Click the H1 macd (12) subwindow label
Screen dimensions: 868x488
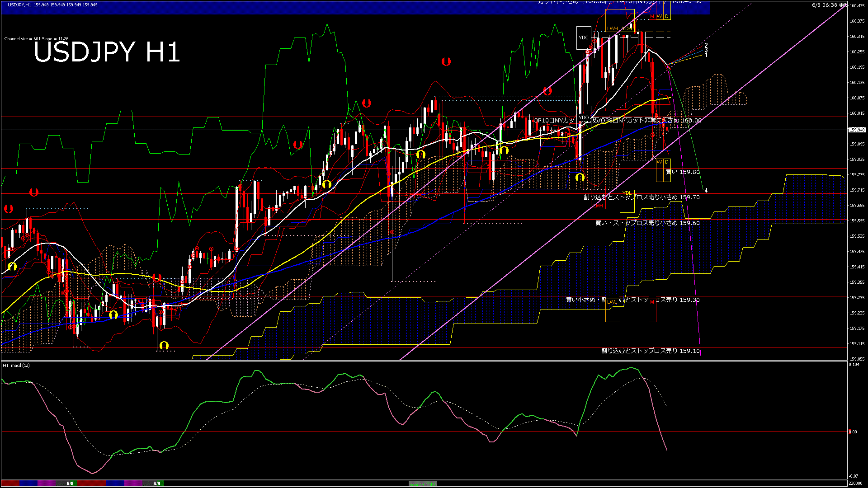[x=16, y=365]
